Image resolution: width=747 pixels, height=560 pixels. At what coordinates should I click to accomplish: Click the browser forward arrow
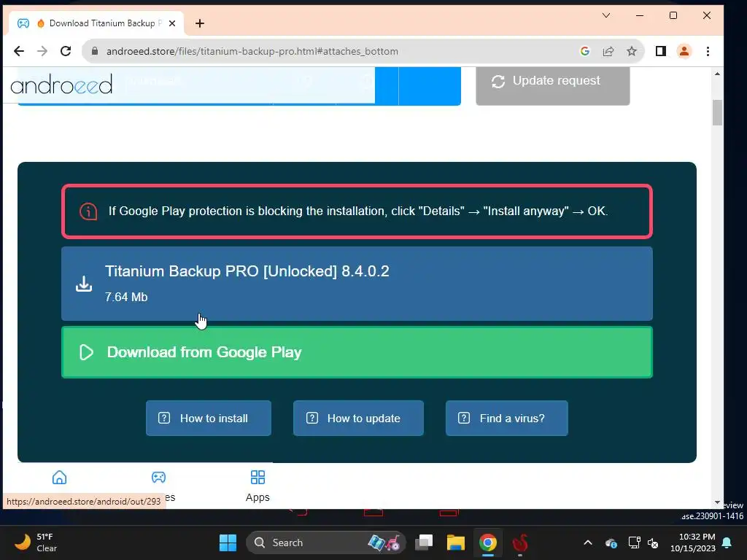[42, 51]
